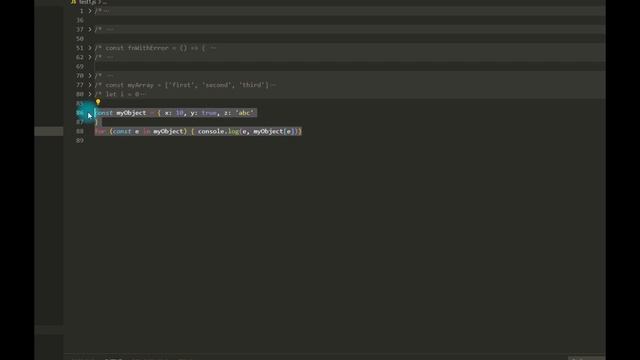
Task: Click the closing brace on line 87
Action: tap(97, 122)
